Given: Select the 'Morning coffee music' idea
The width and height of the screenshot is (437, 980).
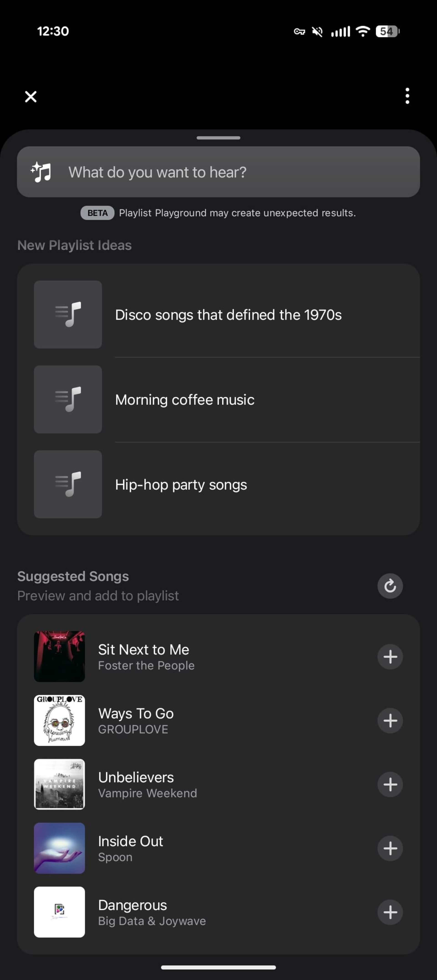Looking at the screenshot, I should coord(185,400).
